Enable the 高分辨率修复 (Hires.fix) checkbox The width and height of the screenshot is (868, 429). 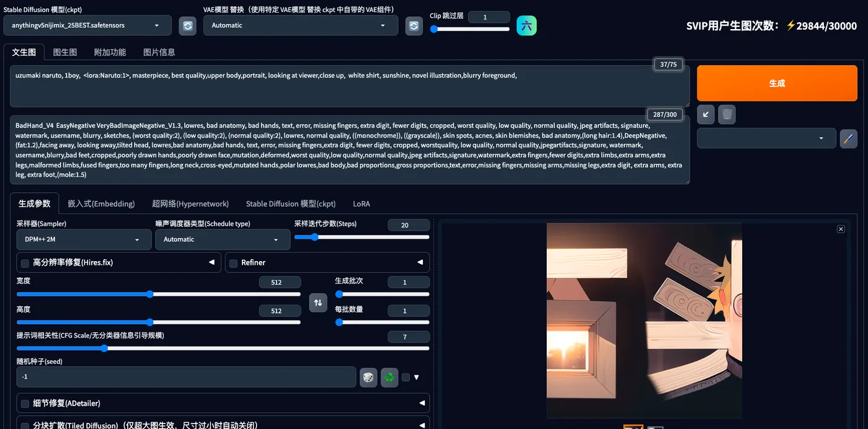pos(25,263)
